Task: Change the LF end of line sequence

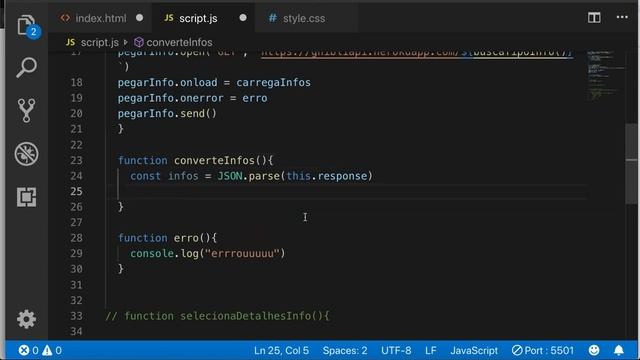Action: tap(431, 351)
